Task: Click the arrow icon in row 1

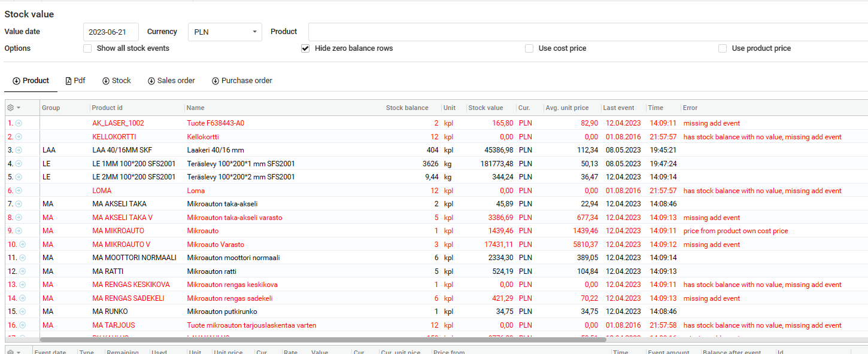Action: 19,123
